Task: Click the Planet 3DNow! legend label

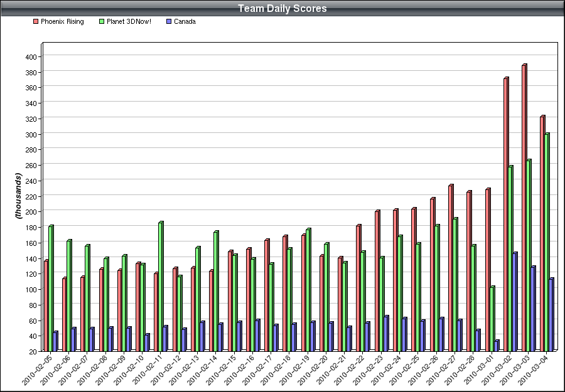Action: [129, 21]
